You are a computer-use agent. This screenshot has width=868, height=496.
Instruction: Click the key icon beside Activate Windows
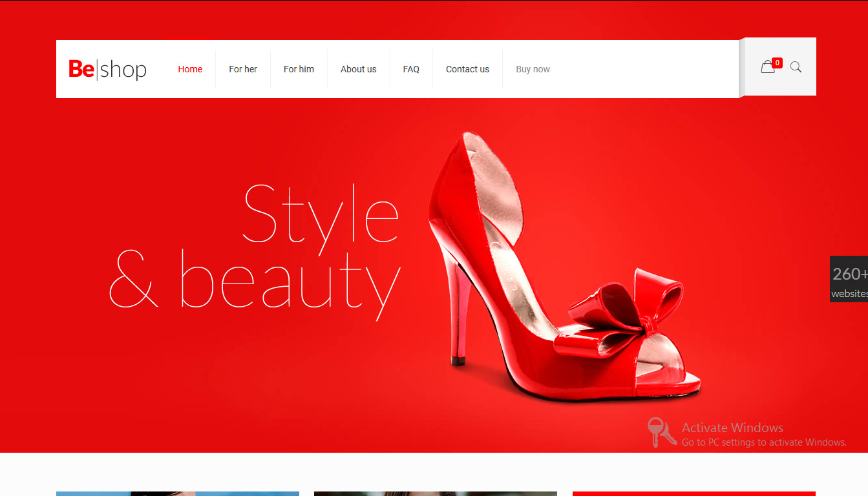coord(661,432)
